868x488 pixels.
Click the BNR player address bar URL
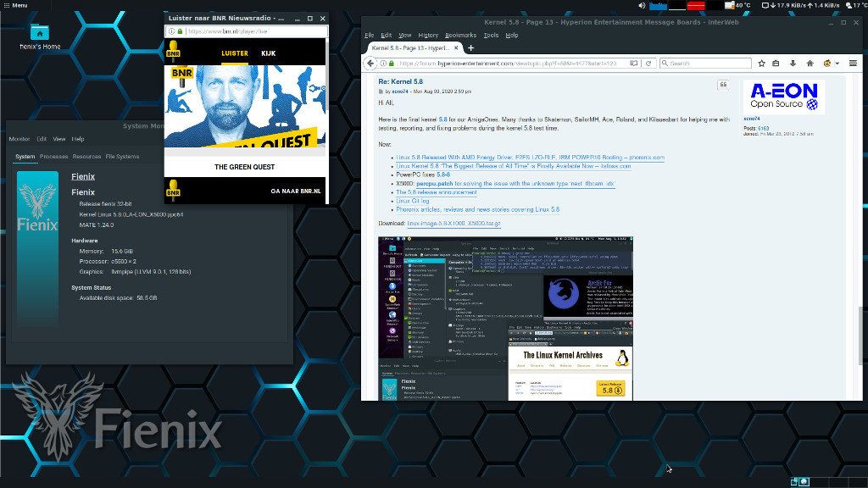point(227,31)
